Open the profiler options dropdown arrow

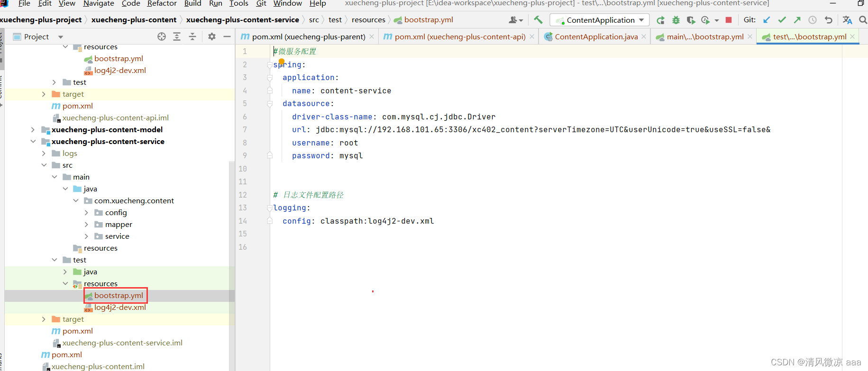[x=716, y=20]
